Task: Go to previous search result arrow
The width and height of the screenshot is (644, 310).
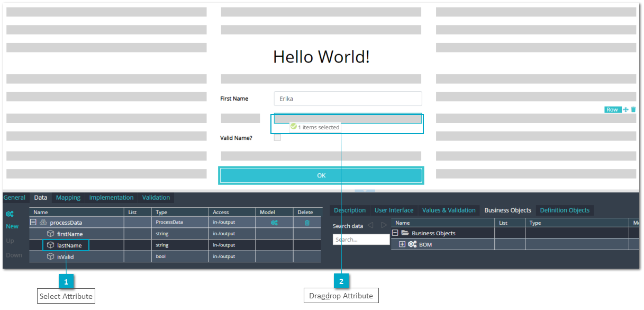Action: (x=370, y=225)
